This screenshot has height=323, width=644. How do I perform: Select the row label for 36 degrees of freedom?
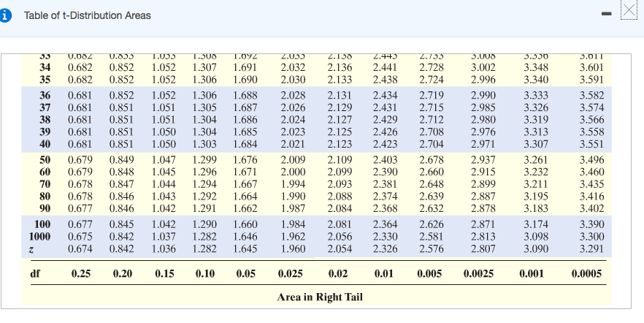click(x=44, y=96)
